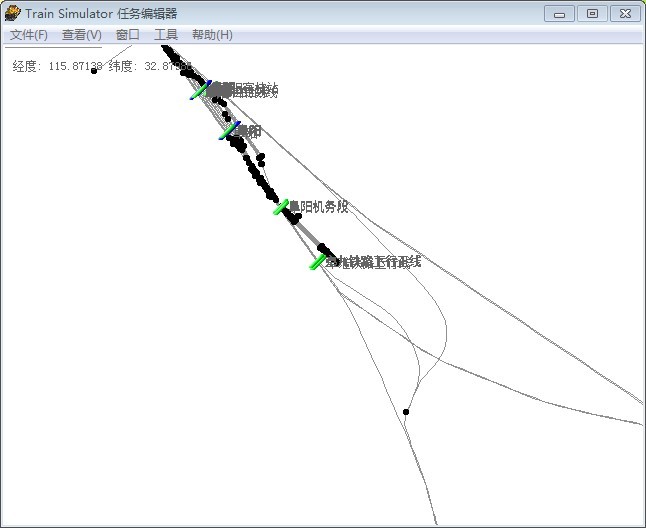Viewport: 646px width, 528px height.
Task: Click the 阜阳机务段 station label
Action: 319,207
